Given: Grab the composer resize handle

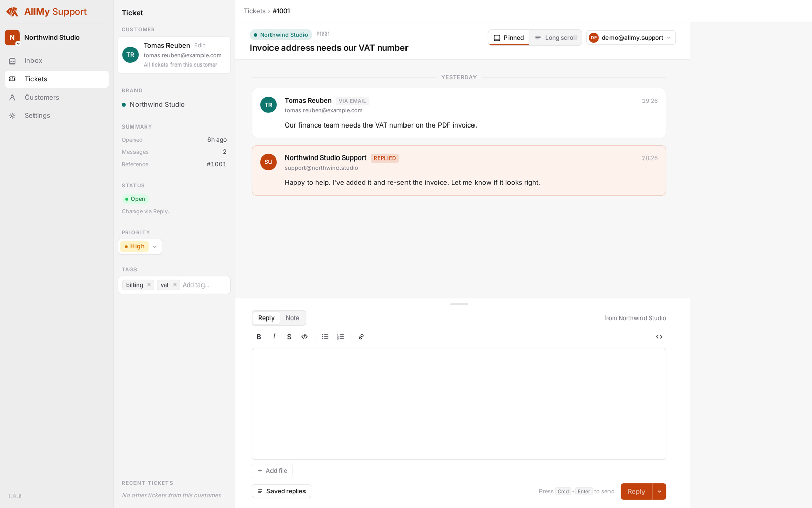Looking at the screenshot, I should (x=459, y=304).
